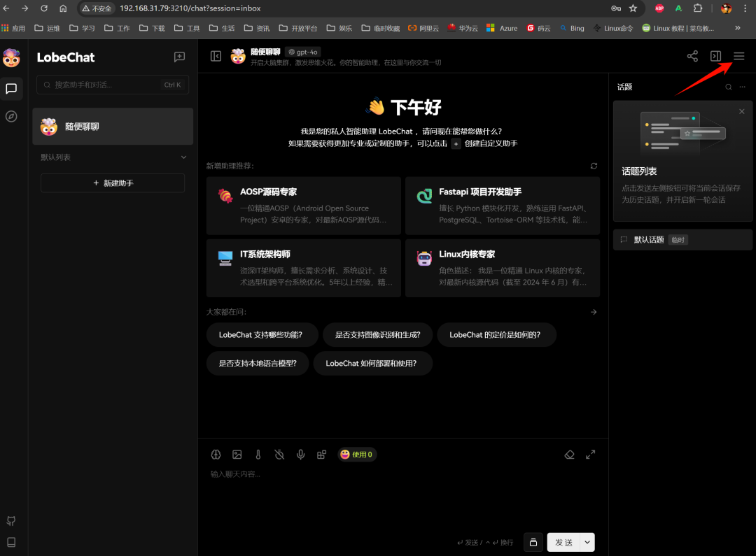The image size is (756, 556).
Task: Open the GitHub icon at sidebar bottom
Action: pos(11,521)
